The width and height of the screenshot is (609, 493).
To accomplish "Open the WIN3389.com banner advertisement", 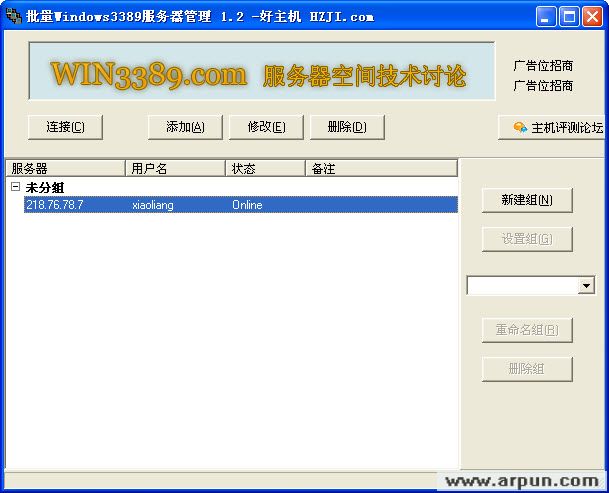I will [x=261, y=72].
